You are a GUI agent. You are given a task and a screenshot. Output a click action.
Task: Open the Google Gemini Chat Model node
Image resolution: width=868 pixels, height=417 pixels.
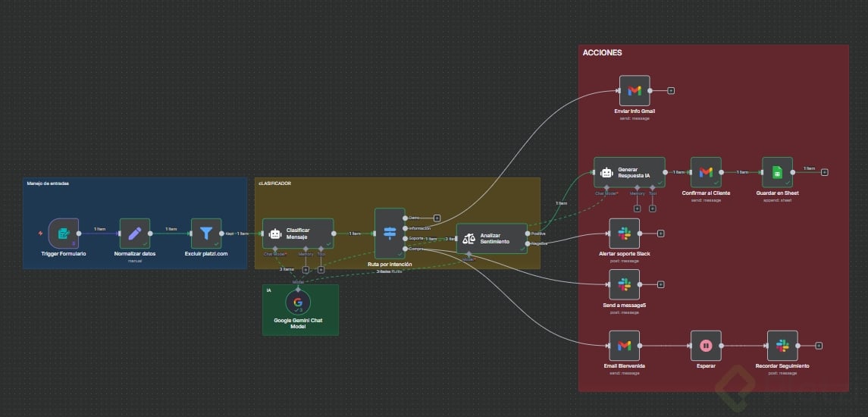[298, 303]
